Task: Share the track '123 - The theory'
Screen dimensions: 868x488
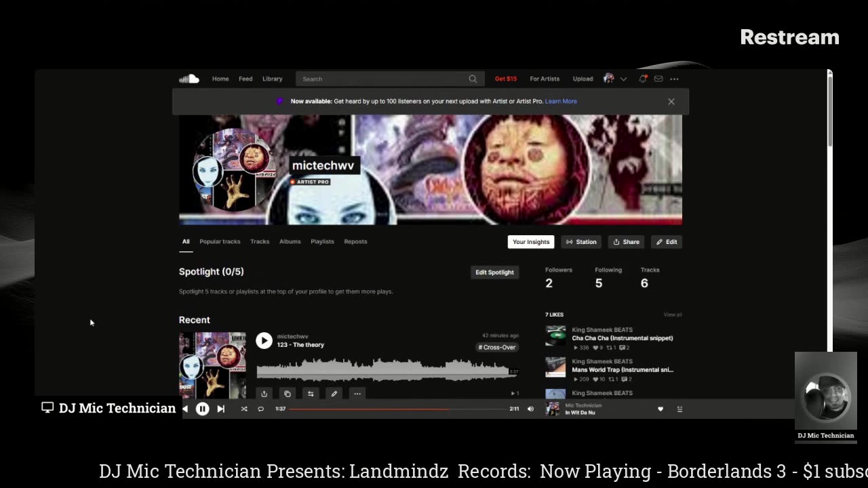Action: point(264,393)
